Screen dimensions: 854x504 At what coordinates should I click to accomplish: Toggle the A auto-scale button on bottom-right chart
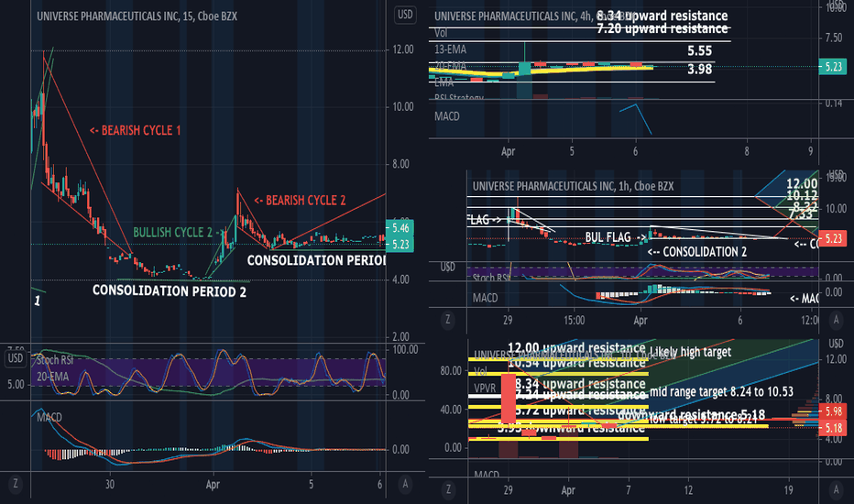coord(837,489)
